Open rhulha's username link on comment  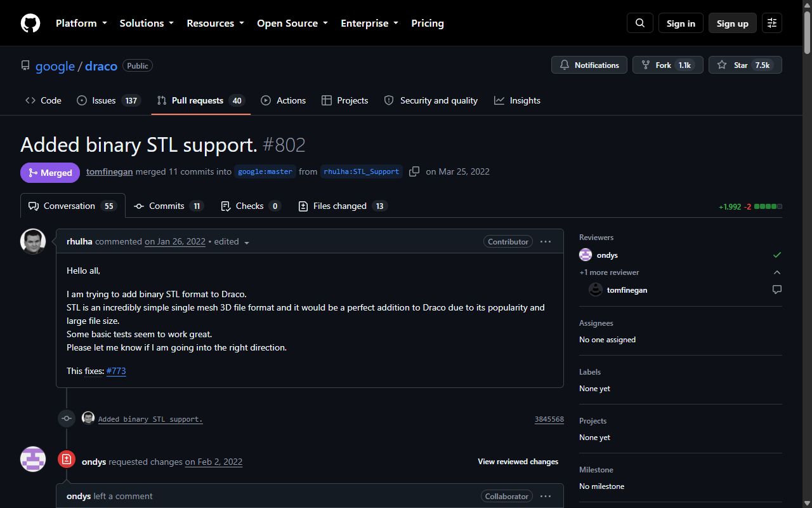[79, 241]
